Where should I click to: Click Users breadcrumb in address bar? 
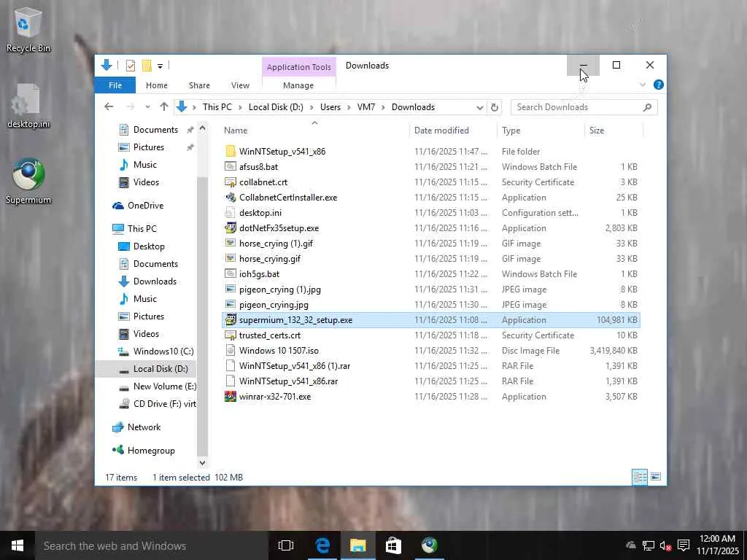click(x=330, y=107)
